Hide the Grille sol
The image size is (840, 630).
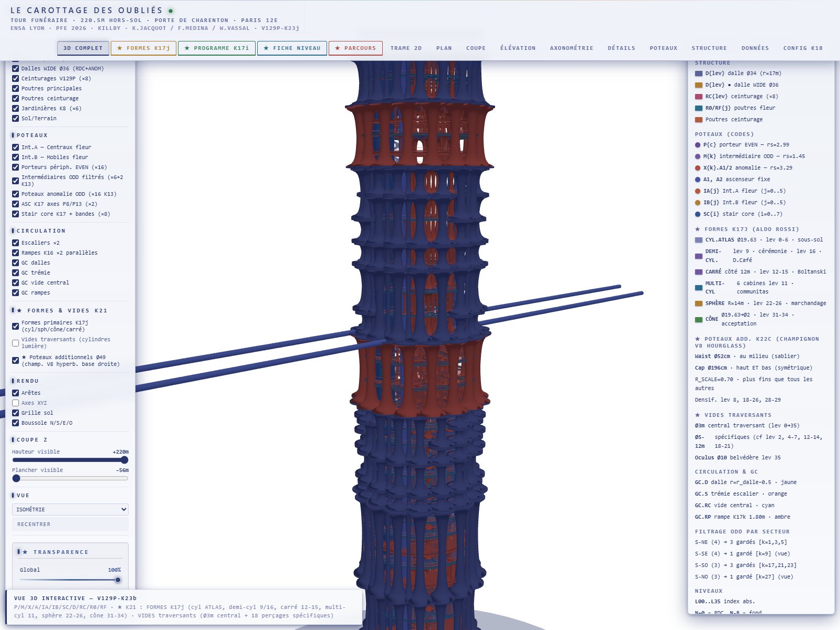pyautogui.click(x=16, y=413)
